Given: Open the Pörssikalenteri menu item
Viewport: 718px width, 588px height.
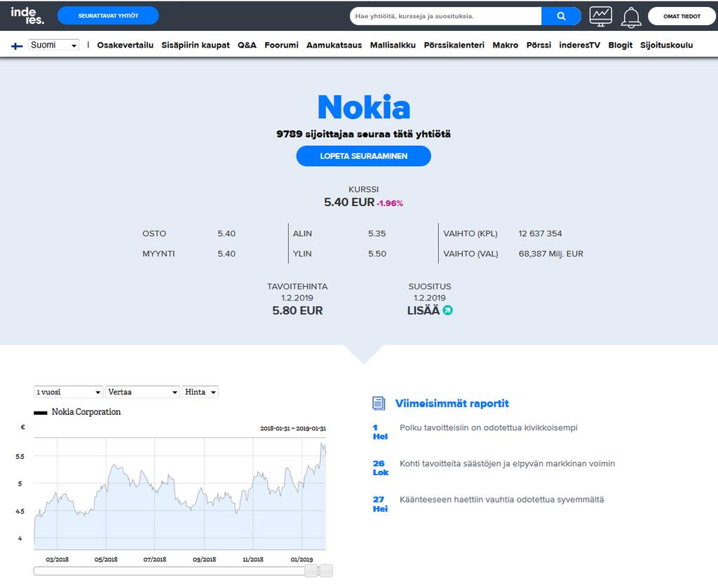Looking at the screenshot, I should click(454, 45).
